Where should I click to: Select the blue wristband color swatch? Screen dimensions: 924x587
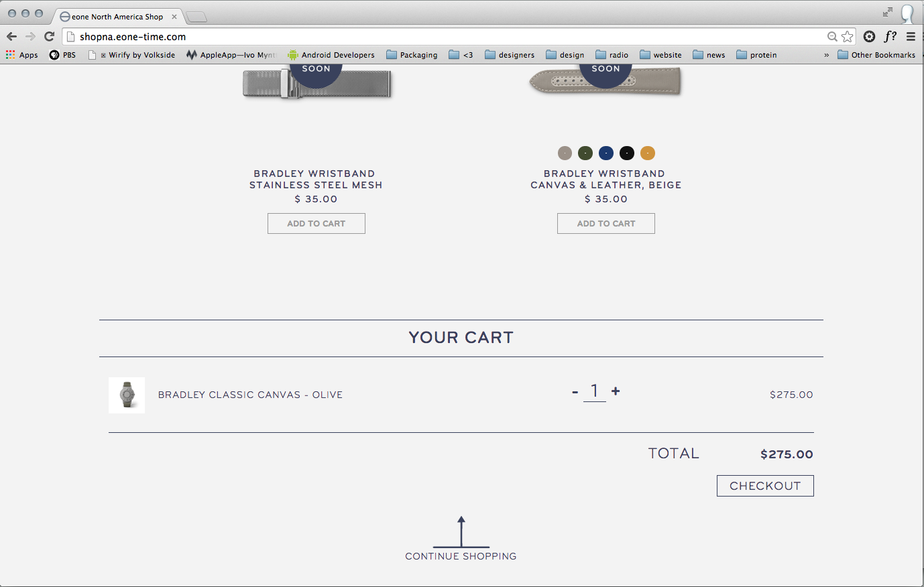(606, 153)
